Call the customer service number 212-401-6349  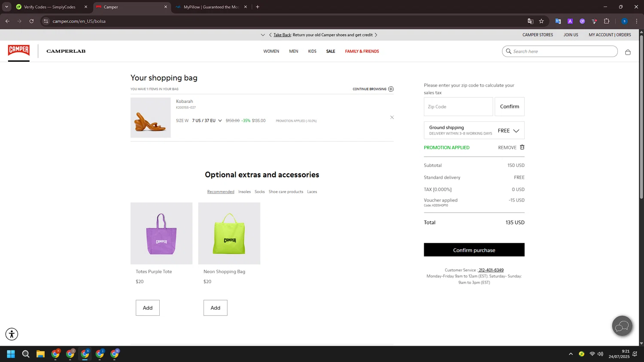[491, 270]
